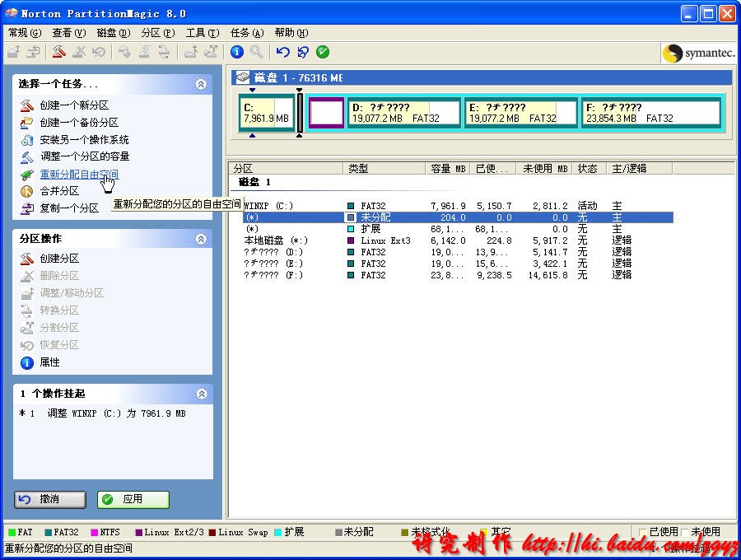Click the 容量 MB column header
This screenshot has height=560, width=741.
[448, 168]
